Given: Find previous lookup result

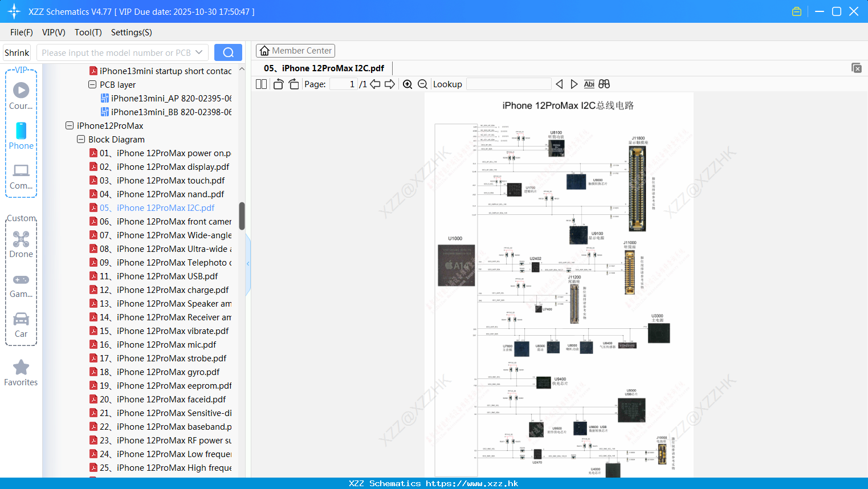Looking at the screenshot, I should pyautogui.click(x=559, y=84).
